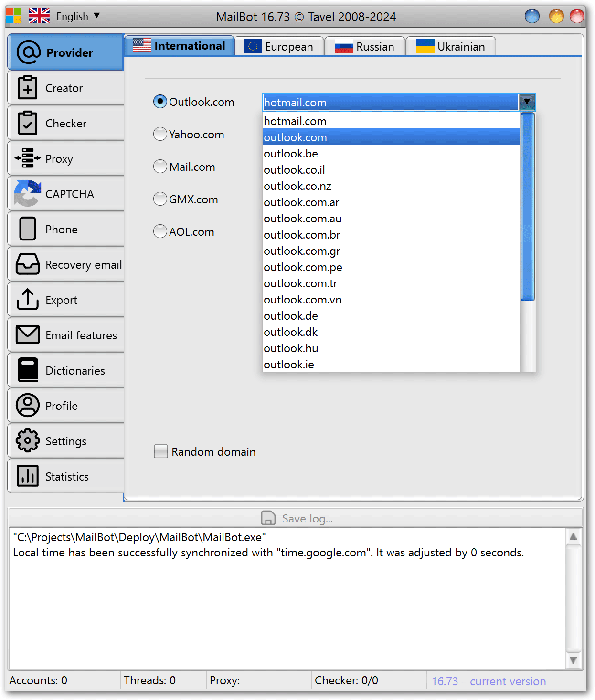Pick outlook.dk in the list

(391, 332)
